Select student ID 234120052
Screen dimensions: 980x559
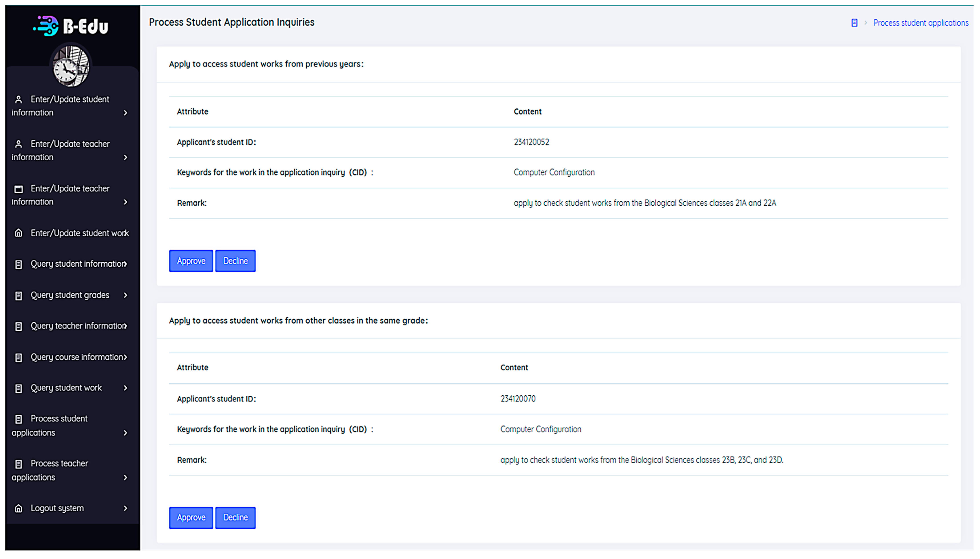pos(531,142)
